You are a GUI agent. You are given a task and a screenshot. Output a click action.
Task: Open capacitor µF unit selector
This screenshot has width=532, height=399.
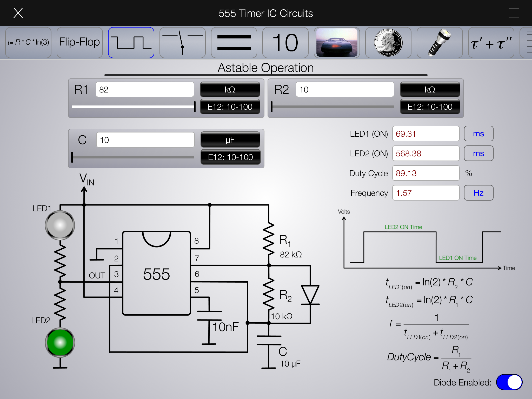coord(230,140)
